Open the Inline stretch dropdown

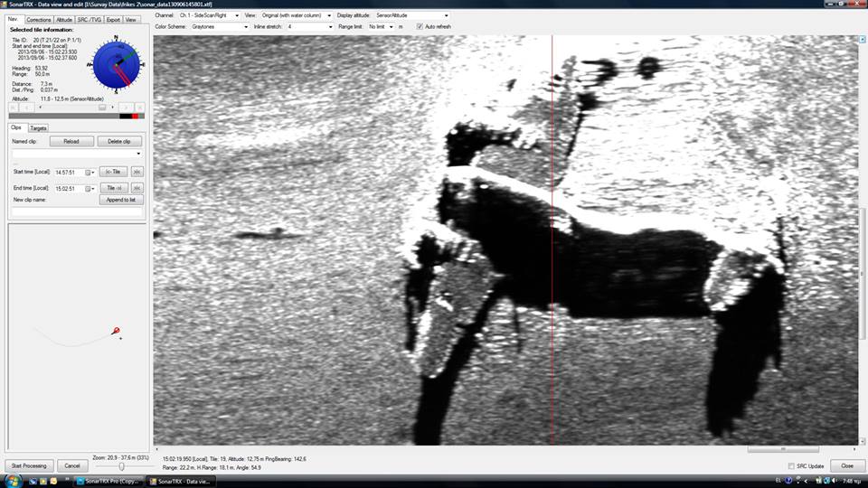pyautogui.click(x=309, y=27)
